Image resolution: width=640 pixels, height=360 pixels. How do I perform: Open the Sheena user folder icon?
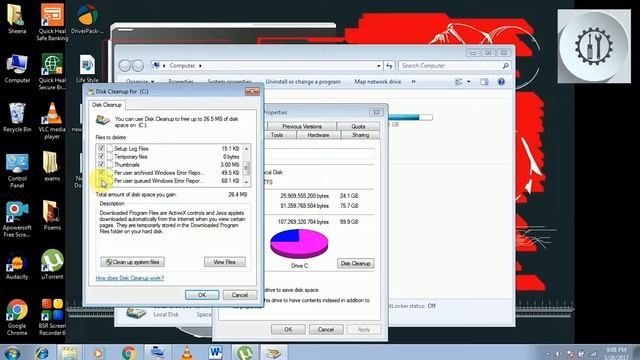tap(17, 19)
